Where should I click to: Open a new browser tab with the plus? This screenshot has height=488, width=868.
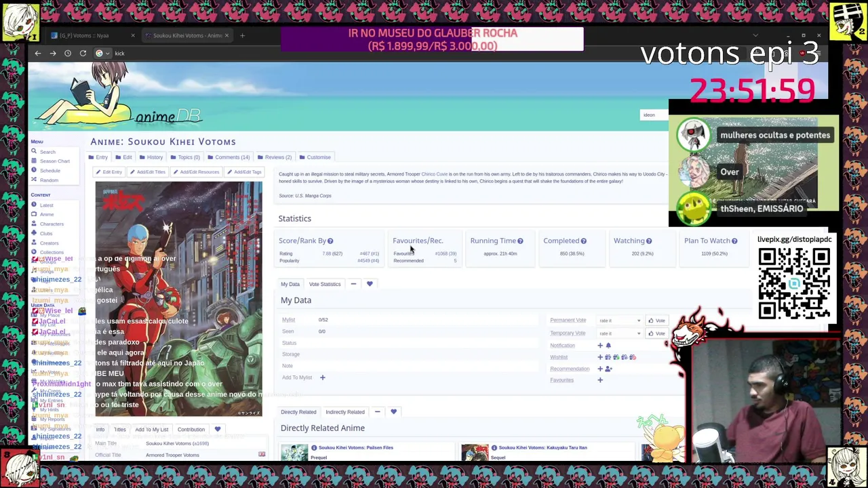(x=243, y=35)
